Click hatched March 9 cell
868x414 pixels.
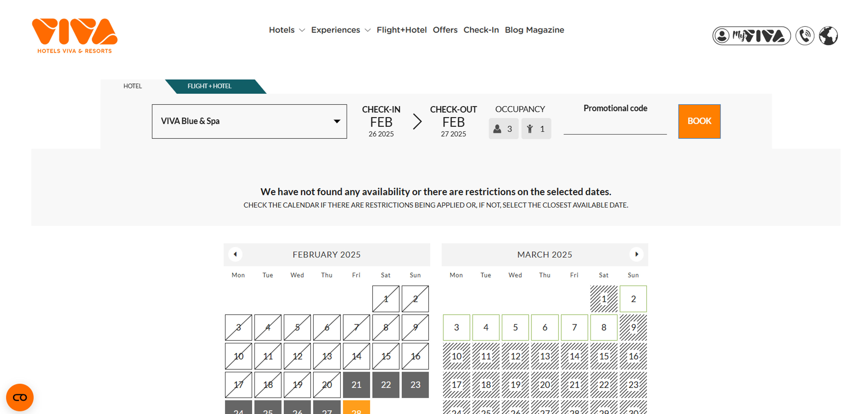(x=633, y=327)
